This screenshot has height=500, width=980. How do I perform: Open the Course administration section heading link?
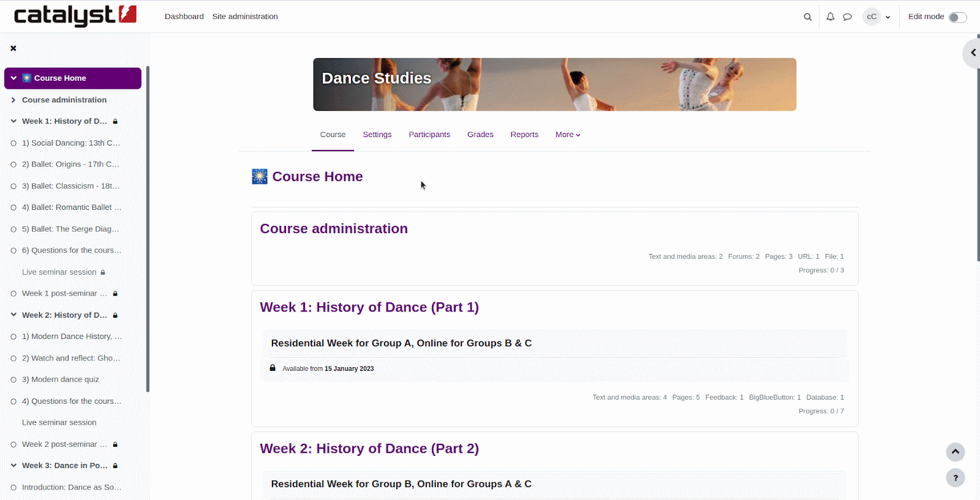point(334,229)
